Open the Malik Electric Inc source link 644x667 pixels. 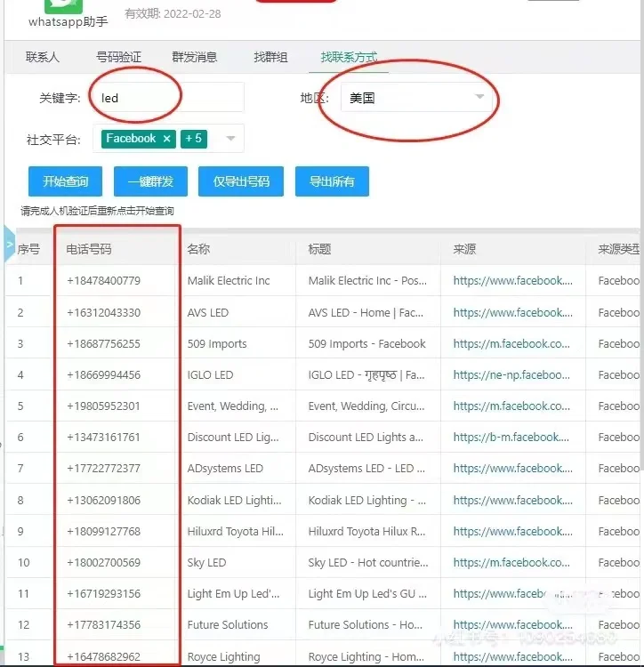513,281
